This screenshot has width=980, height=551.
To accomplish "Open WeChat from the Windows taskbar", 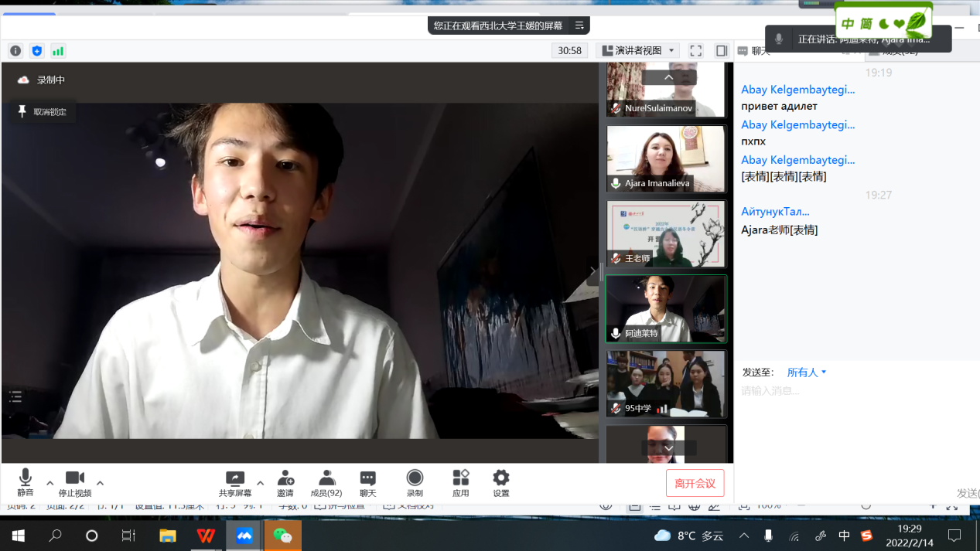I will (282, 536).
